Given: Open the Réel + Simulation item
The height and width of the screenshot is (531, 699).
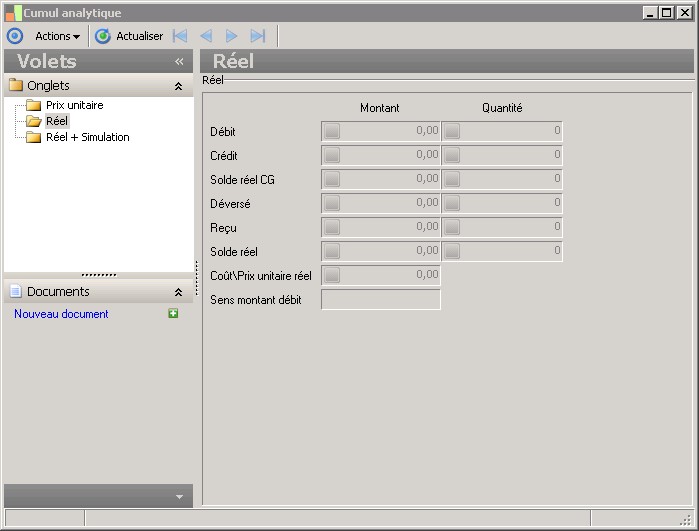Looking at the screenshot, I should click(x=87, y=137).
